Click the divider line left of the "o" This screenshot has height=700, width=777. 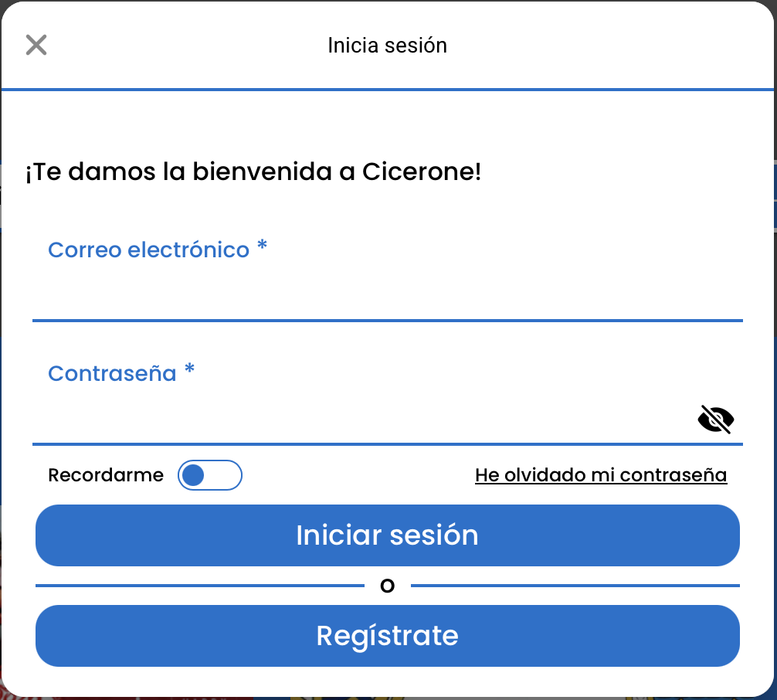[x=199, y=586]
